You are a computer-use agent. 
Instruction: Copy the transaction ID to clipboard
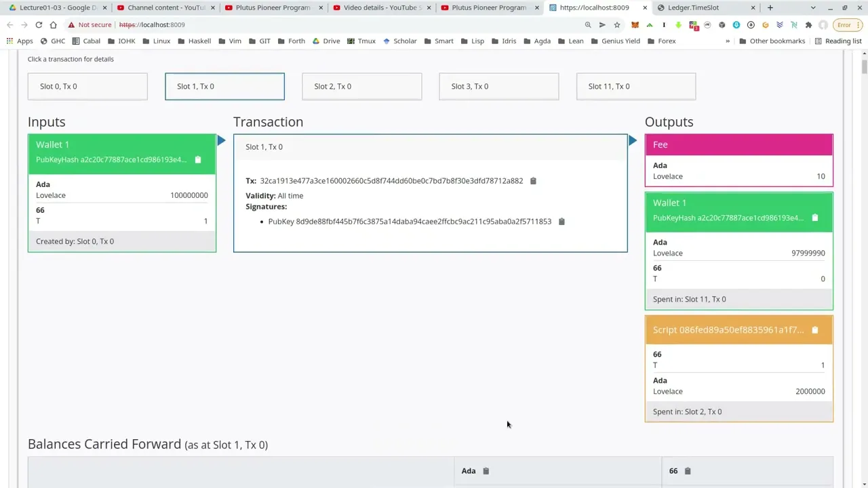tap(533, 181)
